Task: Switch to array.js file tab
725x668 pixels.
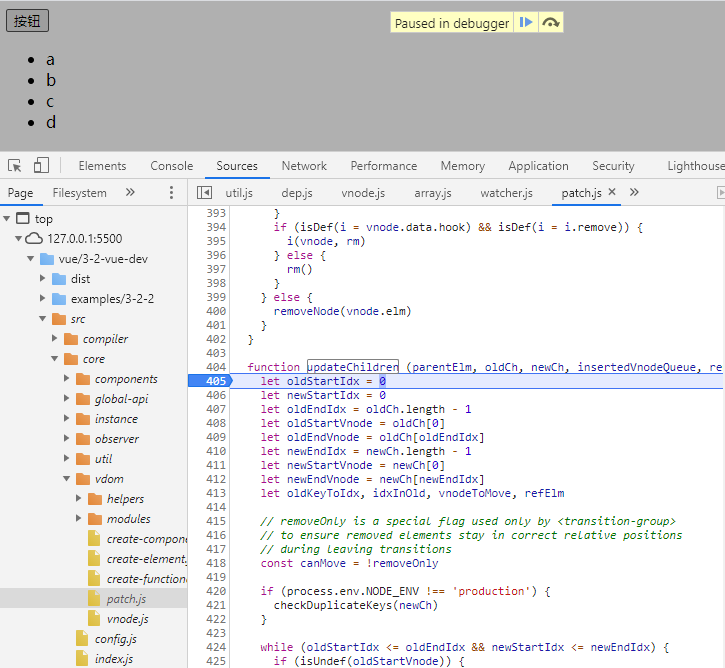Action: point(433,193)
